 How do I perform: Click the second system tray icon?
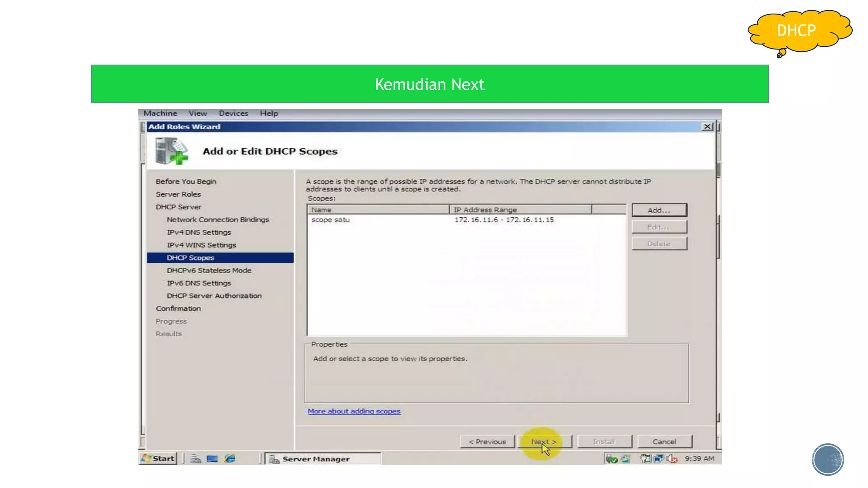click(x=626, y=459)
